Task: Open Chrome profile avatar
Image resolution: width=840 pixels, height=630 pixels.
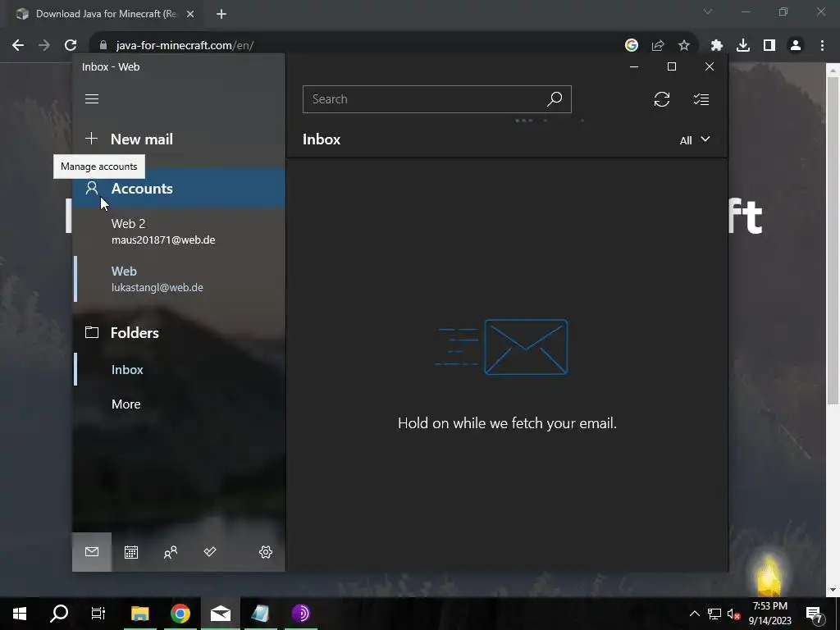Action: 796,46
